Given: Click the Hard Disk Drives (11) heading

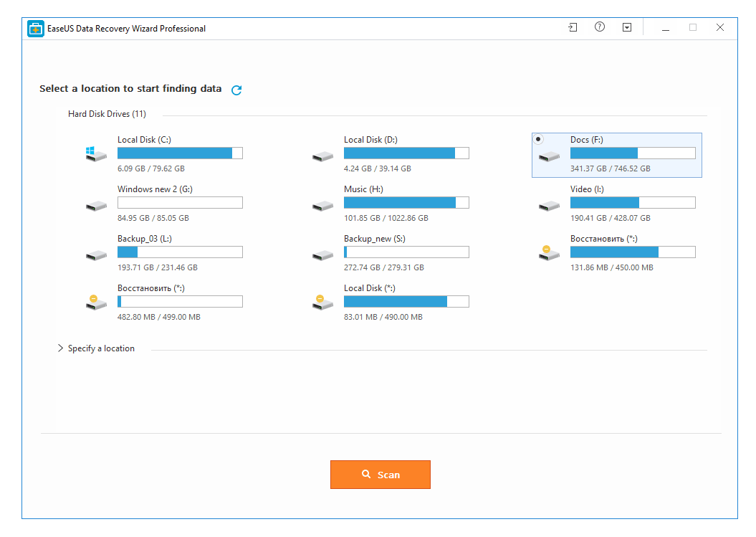Looking at the screenshot, I should [107, 114].
